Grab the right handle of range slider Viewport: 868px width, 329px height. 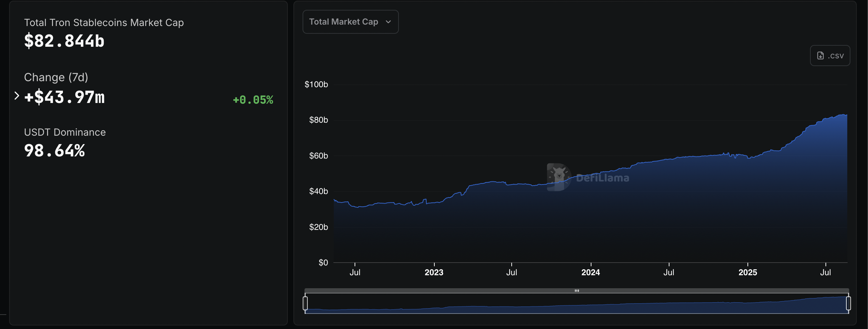848,303
